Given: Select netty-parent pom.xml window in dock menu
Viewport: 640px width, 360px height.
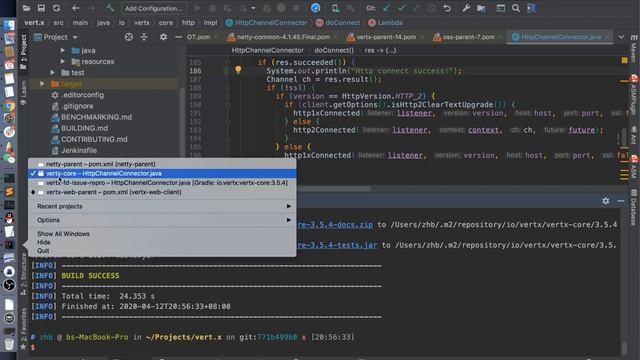Looking at the screenshot, I should click(x=162, y=164).
